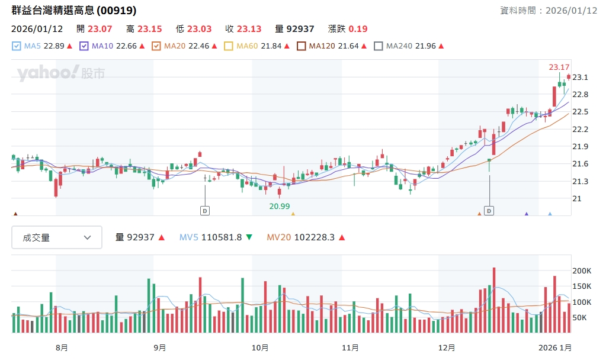
Task: Click the brown triangle marker at chart's left edge
Action: [15, 214]
